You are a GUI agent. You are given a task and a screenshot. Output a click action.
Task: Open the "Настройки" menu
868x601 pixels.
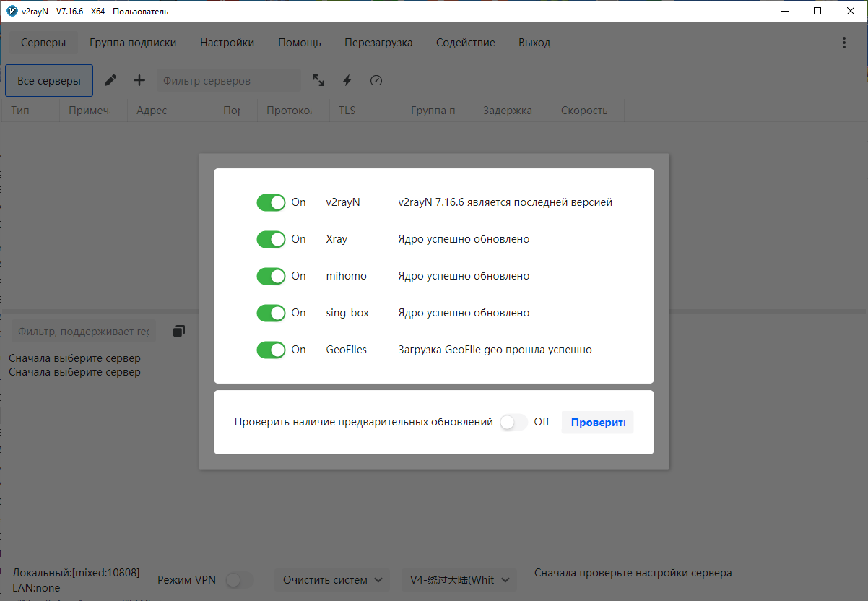click(227, 43)
